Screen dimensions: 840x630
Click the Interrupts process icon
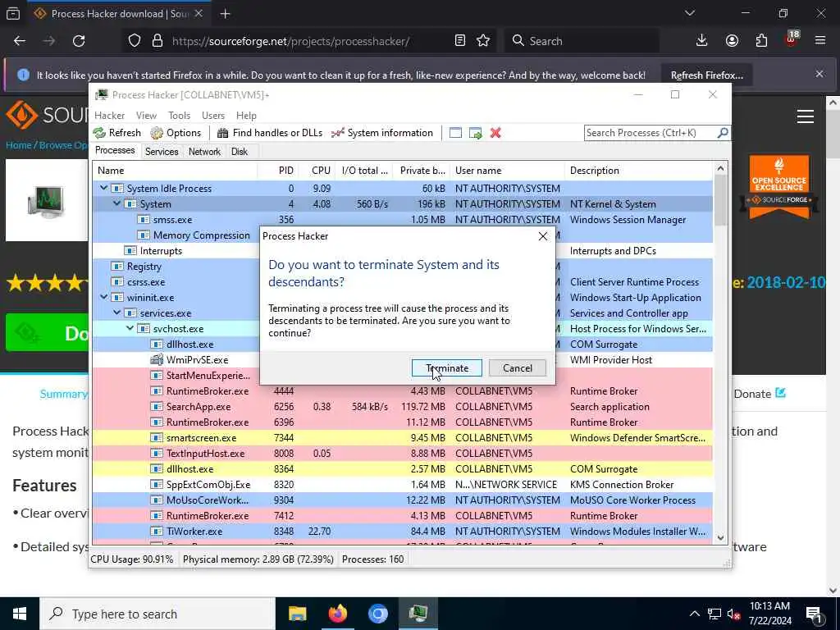point(130,251)
